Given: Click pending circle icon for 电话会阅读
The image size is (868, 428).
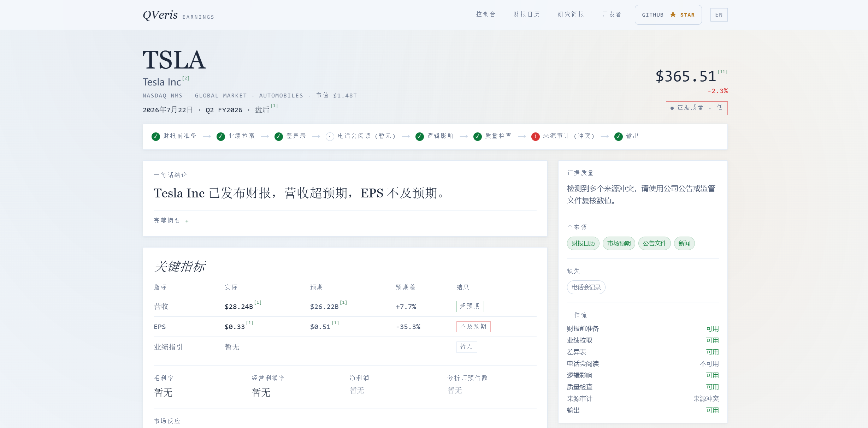Looking at the screenshot, I should click(330, 136).
